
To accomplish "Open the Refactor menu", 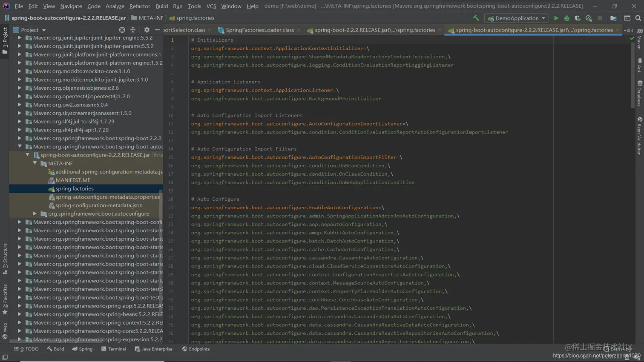I will point(139,6).
